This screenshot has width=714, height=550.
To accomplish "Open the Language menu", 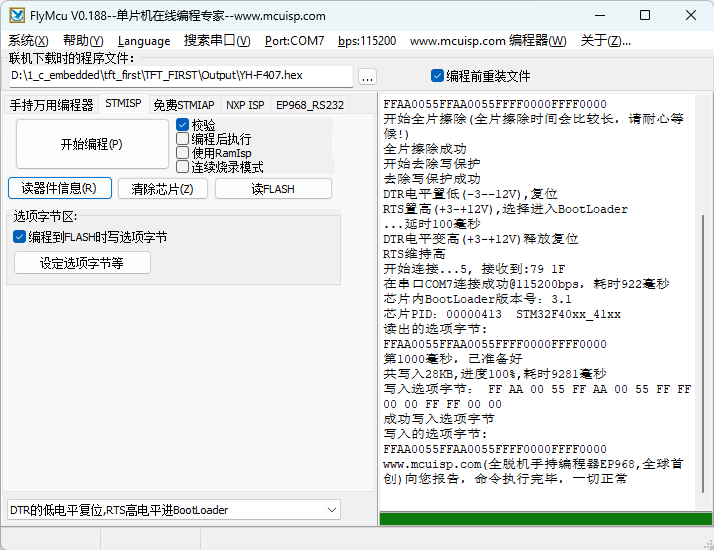I will [x=144, y=41].
